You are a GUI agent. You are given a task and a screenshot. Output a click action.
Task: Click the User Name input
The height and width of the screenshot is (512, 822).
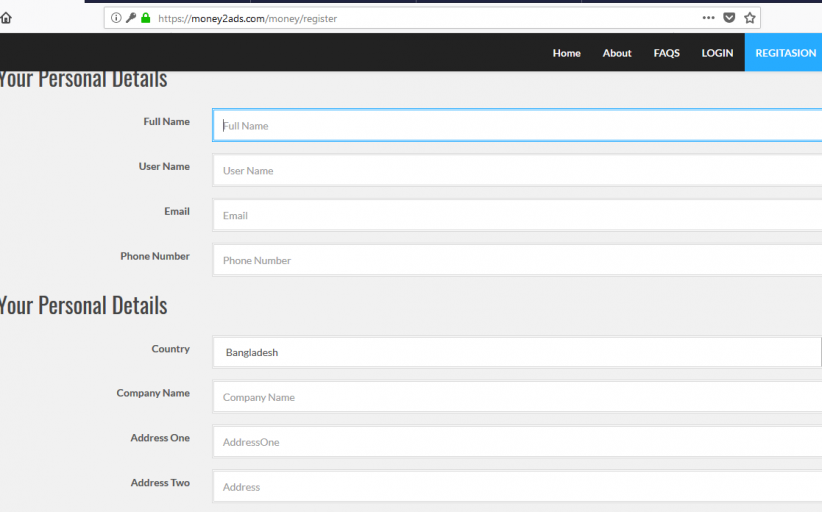(517, 171)
